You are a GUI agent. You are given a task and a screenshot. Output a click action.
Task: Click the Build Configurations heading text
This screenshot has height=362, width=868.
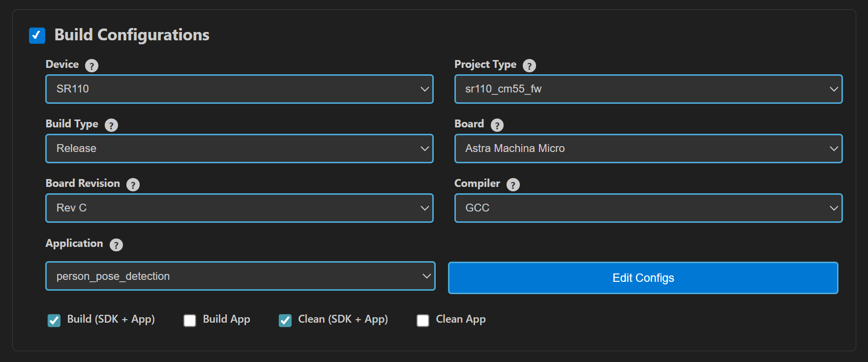[132, 35]
